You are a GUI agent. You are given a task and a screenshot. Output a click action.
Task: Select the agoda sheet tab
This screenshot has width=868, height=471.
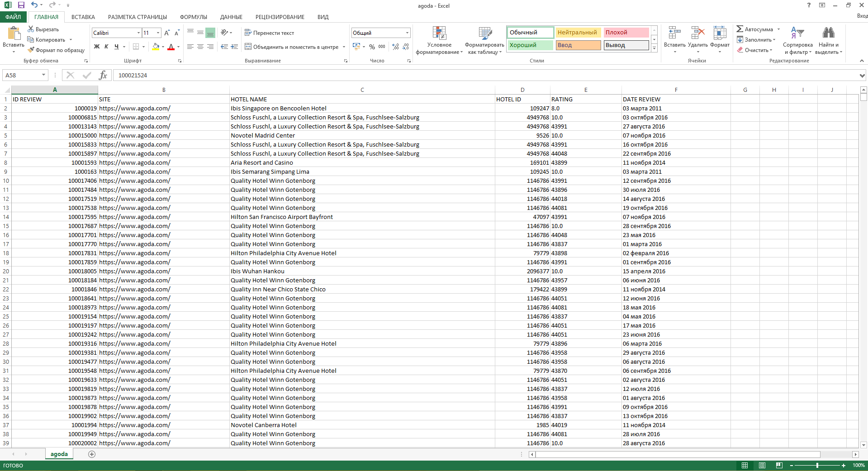[x=59, y=454]
